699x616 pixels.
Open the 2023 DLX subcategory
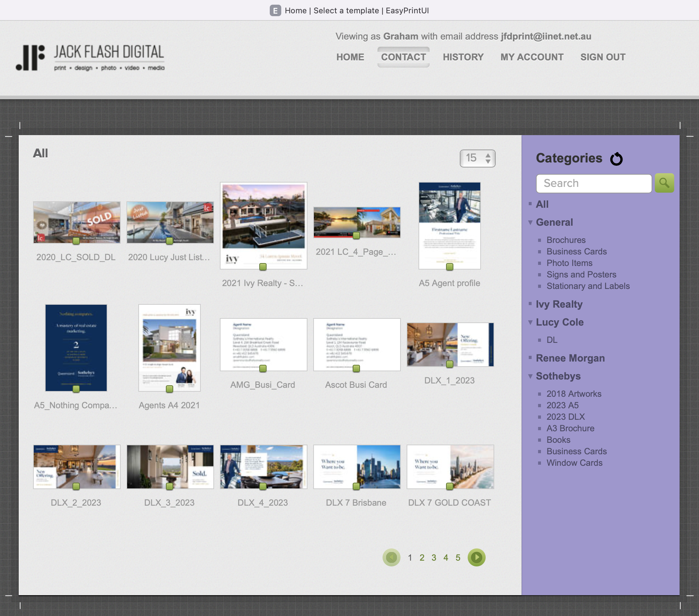pos(566,417)
